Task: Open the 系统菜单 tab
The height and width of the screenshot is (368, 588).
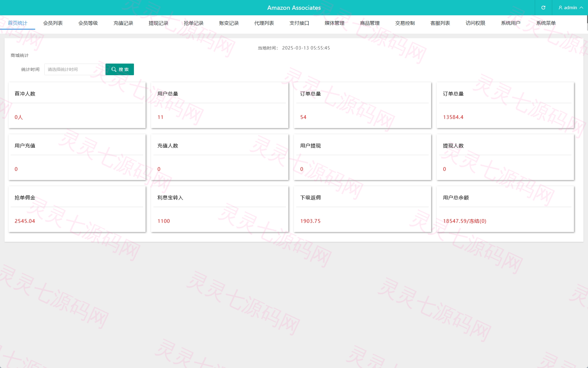Action: [x=546, y=23]
